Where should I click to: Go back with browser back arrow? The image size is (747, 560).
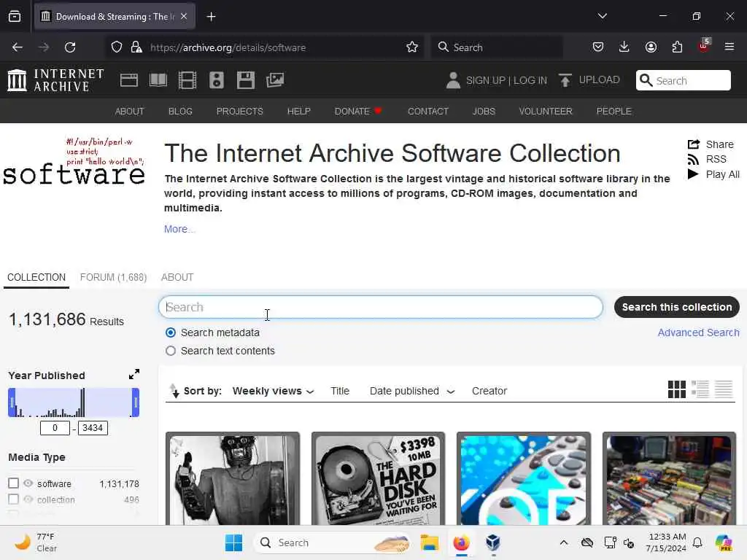pos(18,47)
